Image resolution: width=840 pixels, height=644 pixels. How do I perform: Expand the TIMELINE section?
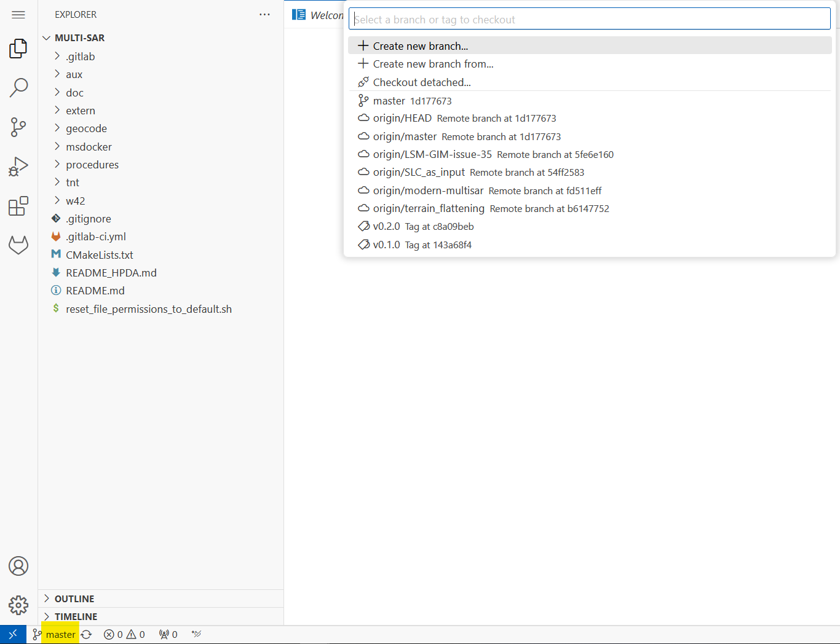point(160,616)
